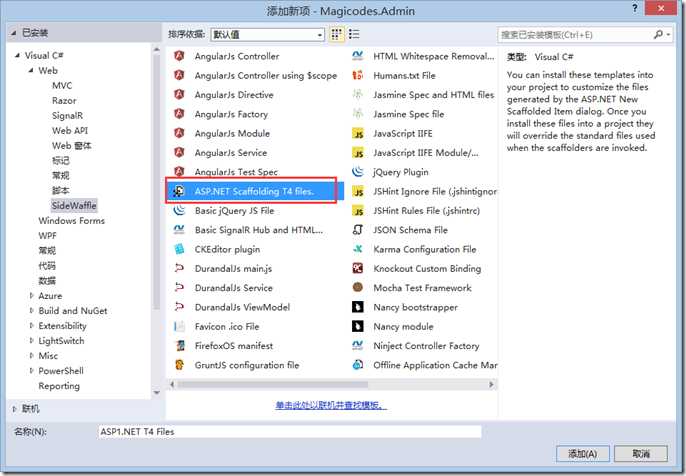Select Reporting in the category tree
The height and width of the screenshot is (476, 686).
point(59,386)
